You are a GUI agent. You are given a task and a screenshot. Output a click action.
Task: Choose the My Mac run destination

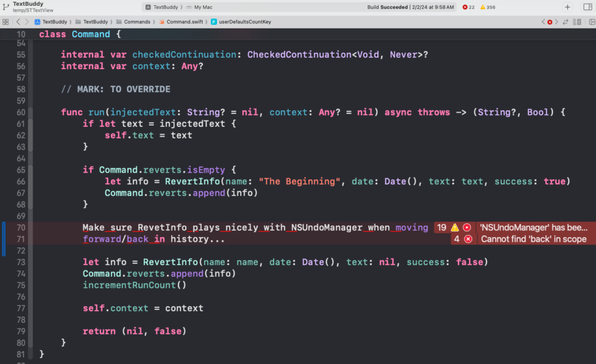coord(203,7)
